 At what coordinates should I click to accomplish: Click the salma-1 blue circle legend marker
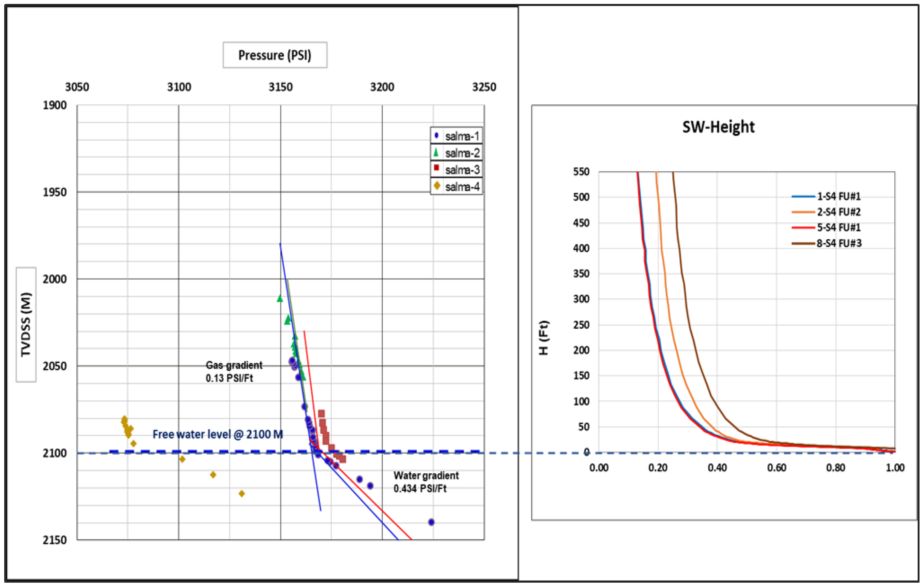[x=436, y=135]
